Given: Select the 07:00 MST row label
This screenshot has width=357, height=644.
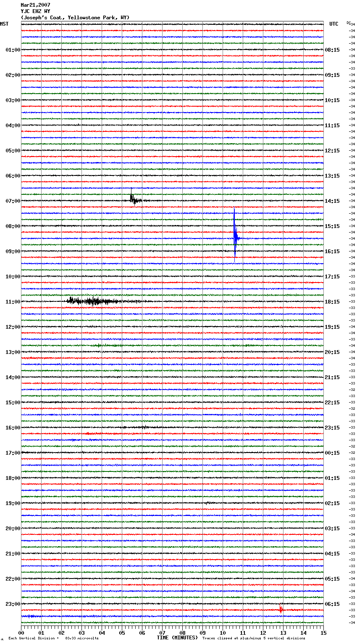Looking at the screenshot, I should click(13, 201).
